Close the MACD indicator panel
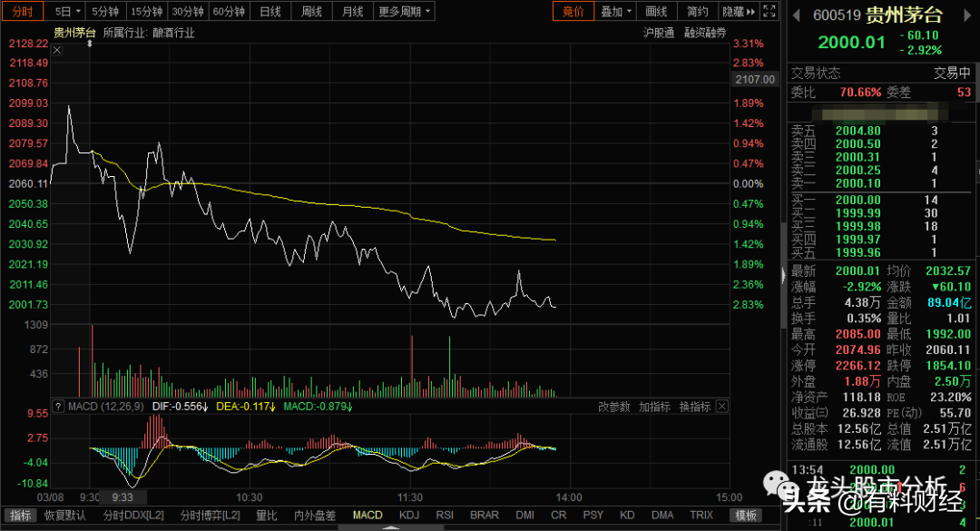The image size is (980, 531). 722,407
